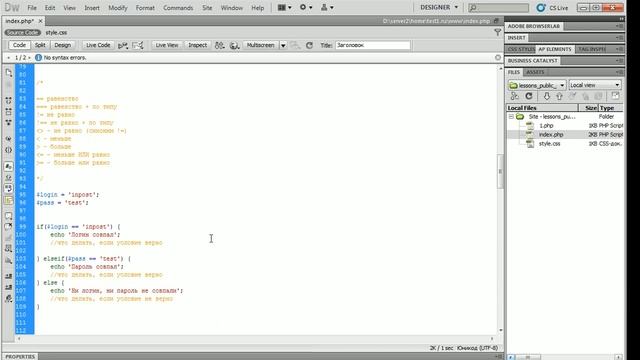
Task: Click the Collapse Full Tag icon
Action: tap(9, 100)
